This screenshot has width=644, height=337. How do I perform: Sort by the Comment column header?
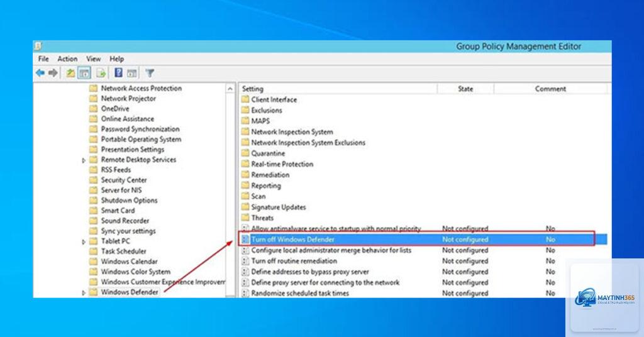[x=550, y=89]
